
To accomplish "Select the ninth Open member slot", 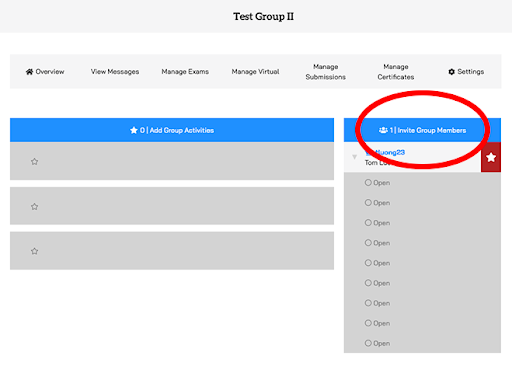I will (x=377, y=343).
